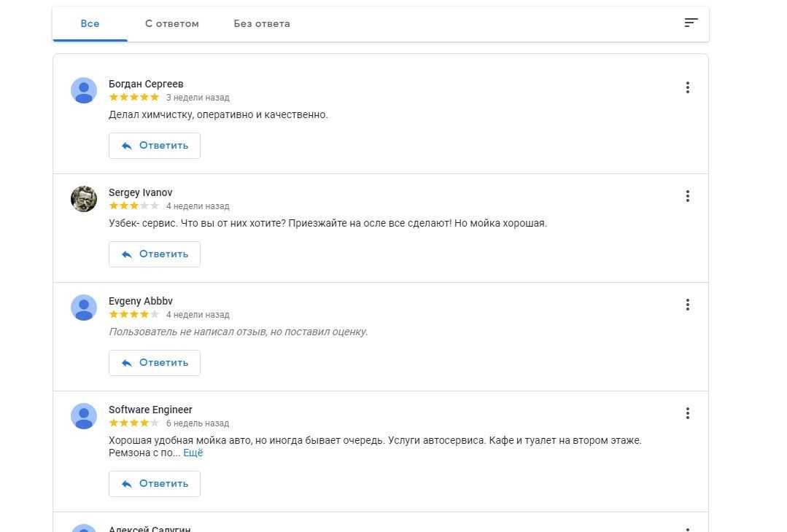Viewport: 787px width, 532px height.
Task: Open more options for Sergey Ivanov's review
Action: pyautogui.click(x=687, y=196)
